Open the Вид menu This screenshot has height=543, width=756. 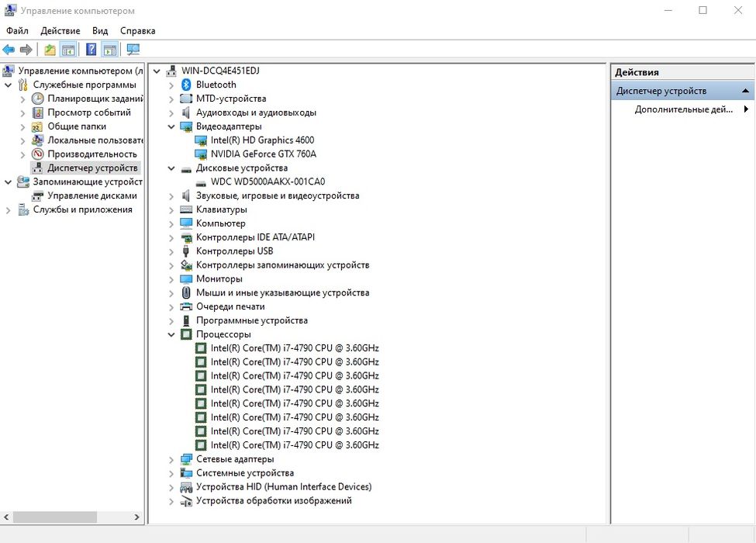100,31
